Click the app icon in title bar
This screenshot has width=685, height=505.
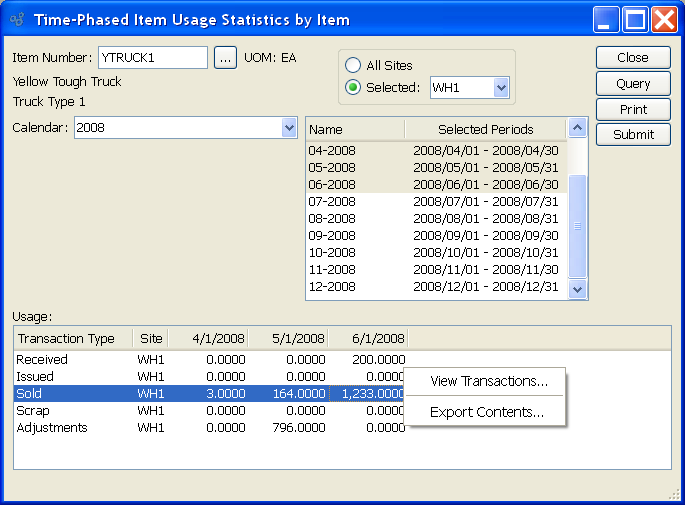coord(16,19)
